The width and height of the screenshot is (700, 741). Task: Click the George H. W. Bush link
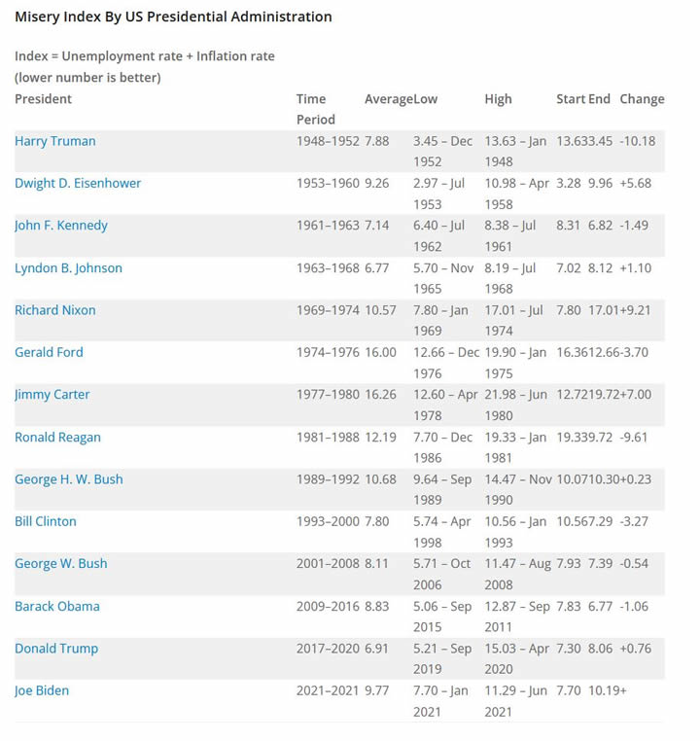tap(69, 479)
